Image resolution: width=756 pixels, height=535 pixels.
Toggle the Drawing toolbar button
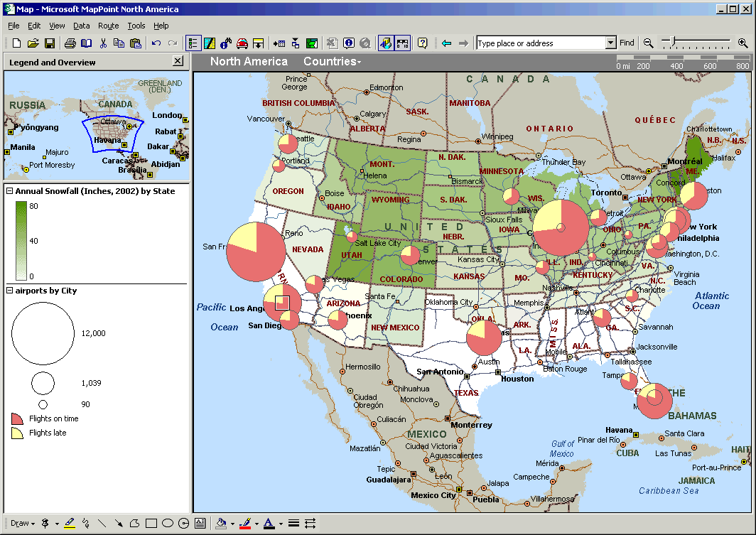pos(386,43)
